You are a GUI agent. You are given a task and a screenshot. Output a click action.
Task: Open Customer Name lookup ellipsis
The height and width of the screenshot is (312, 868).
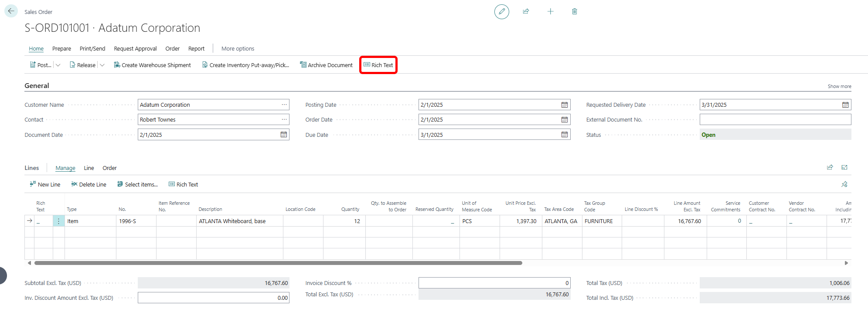click(284, 105)
